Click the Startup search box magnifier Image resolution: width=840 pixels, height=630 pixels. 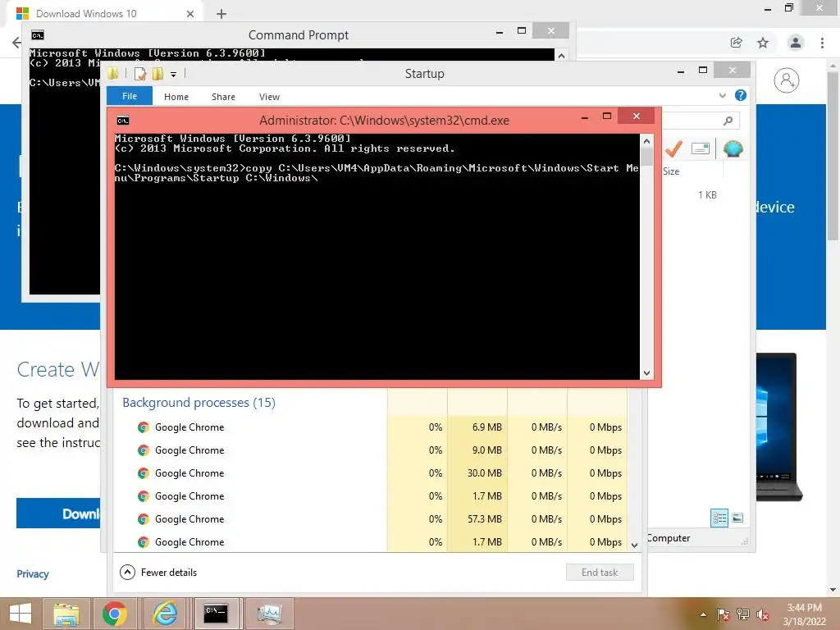(x=728, y=121)
